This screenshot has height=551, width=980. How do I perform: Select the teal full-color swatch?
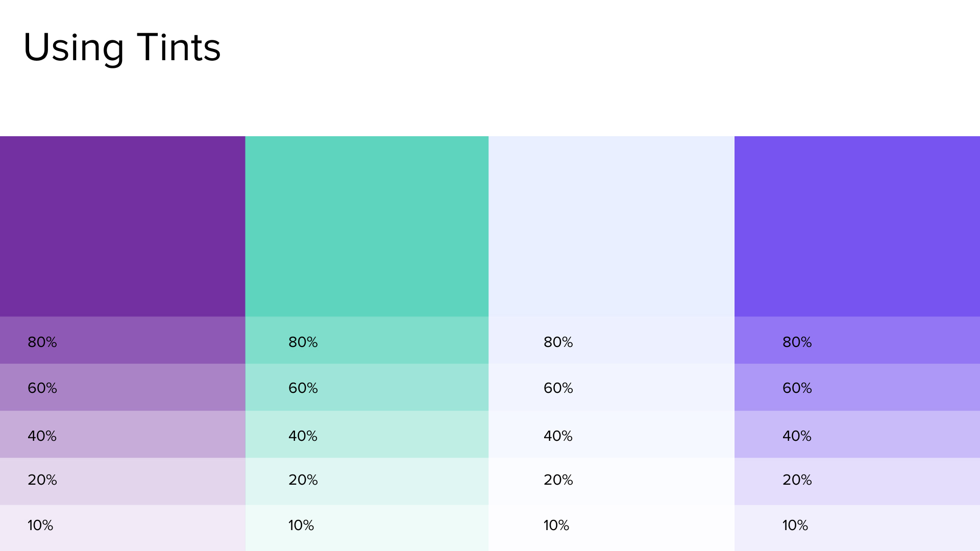pyautogui.click(x=366, y=226)
